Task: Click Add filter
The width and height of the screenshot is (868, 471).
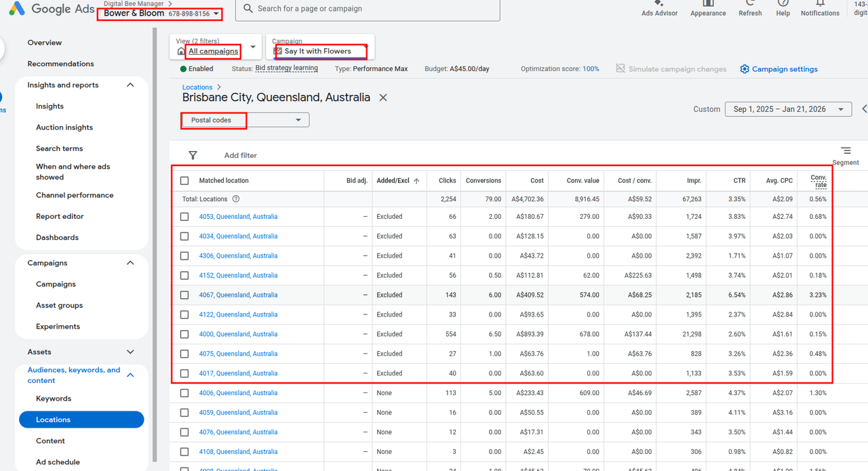Action: tap(241, 155)
